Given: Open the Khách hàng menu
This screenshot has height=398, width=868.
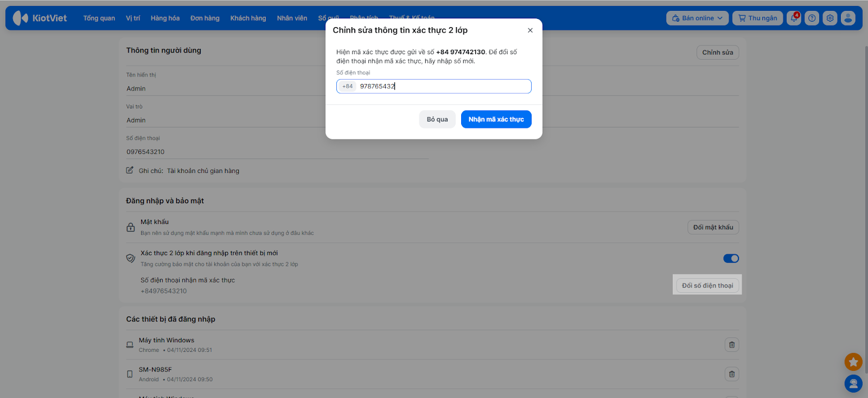Looking at the screenshot, I should (248, 18).
